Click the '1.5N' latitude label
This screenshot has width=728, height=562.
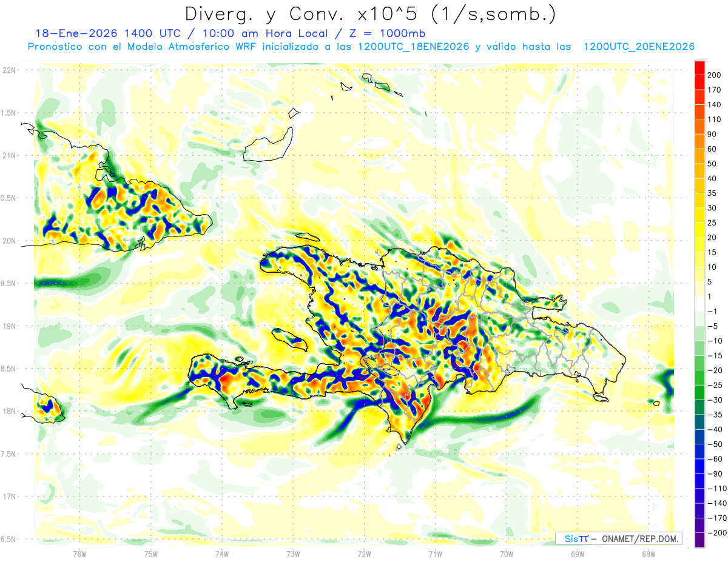(9, 113)
